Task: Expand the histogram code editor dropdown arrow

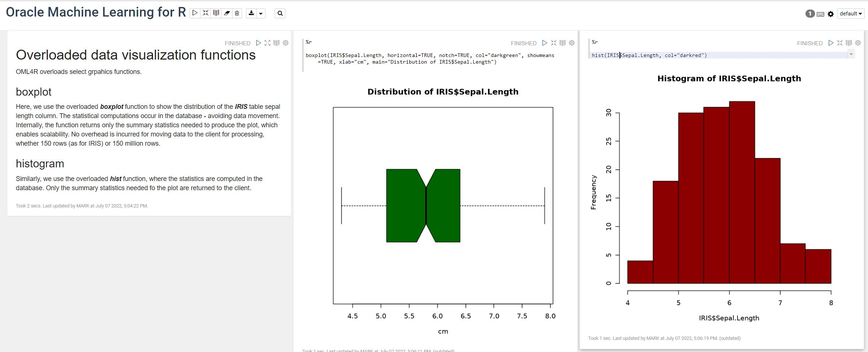Action: coord(851,54)
